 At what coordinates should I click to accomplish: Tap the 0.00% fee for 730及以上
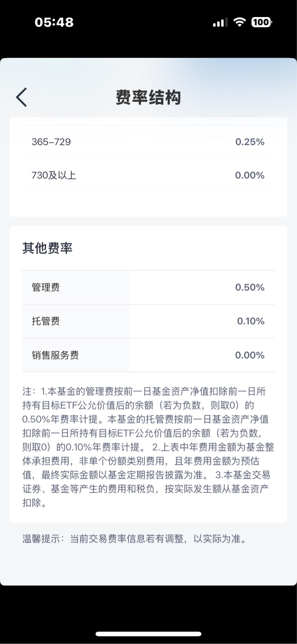pyautogui.click(x=250, y=175)
